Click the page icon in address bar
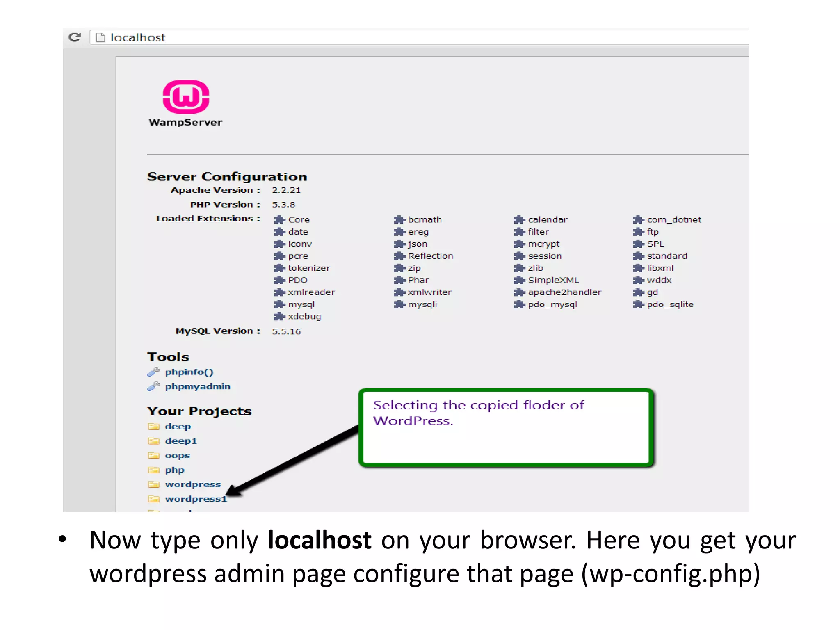Screen dimensions: 840x630 (100, 38)
